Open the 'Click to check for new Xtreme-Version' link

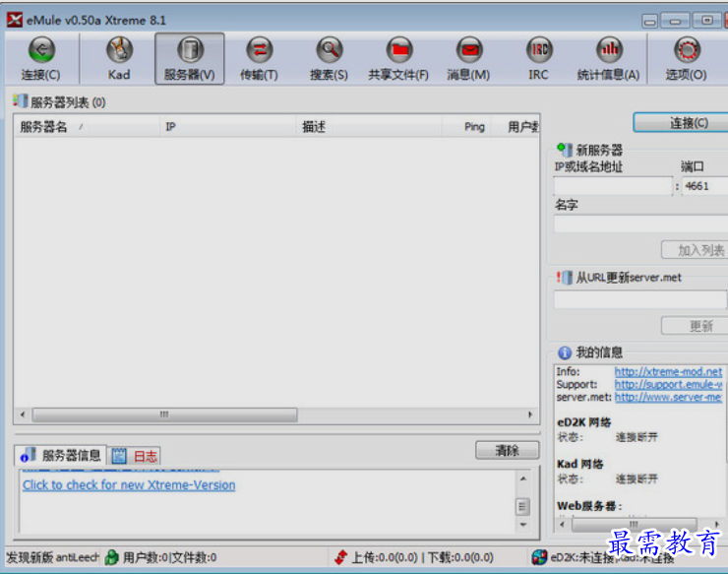coord(129,484)
